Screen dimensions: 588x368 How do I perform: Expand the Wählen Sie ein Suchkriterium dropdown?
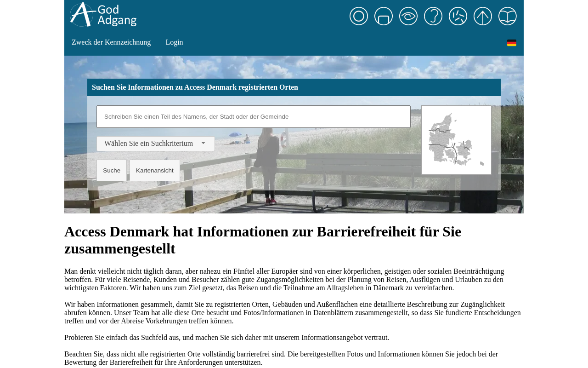[156, 144]
